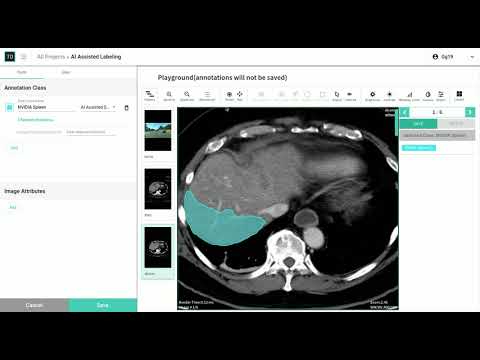Go to the next image with right arrow

coord(470,112)
